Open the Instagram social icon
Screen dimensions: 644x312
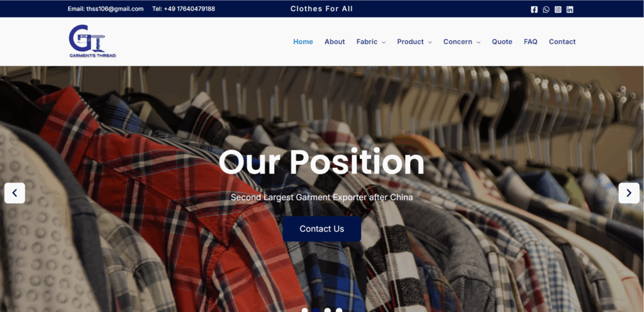pyautogui.click(x=558, y=9)
